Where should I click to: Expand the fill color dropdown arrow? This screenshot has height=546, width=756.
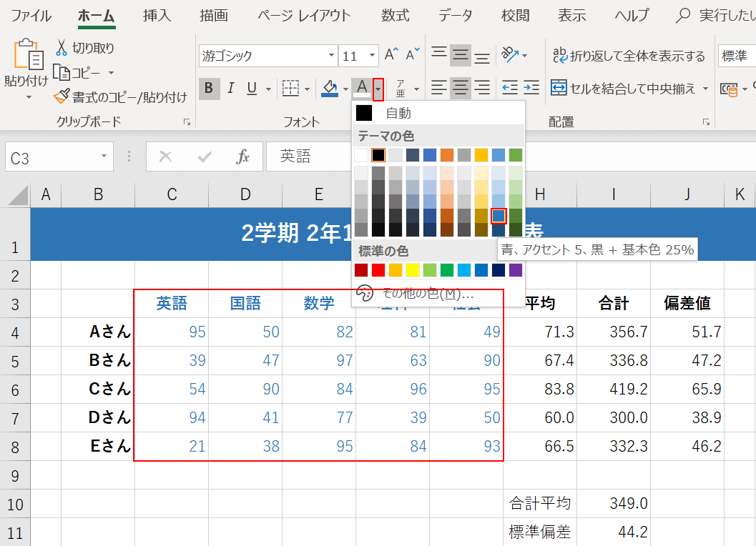(x=345, y=89)
